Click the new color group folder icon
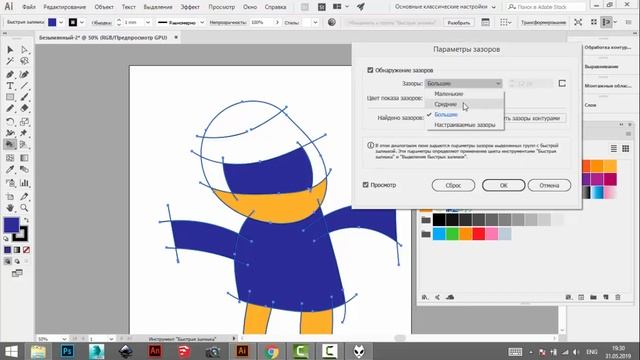640x360 pixels. (x=593, y=297)
